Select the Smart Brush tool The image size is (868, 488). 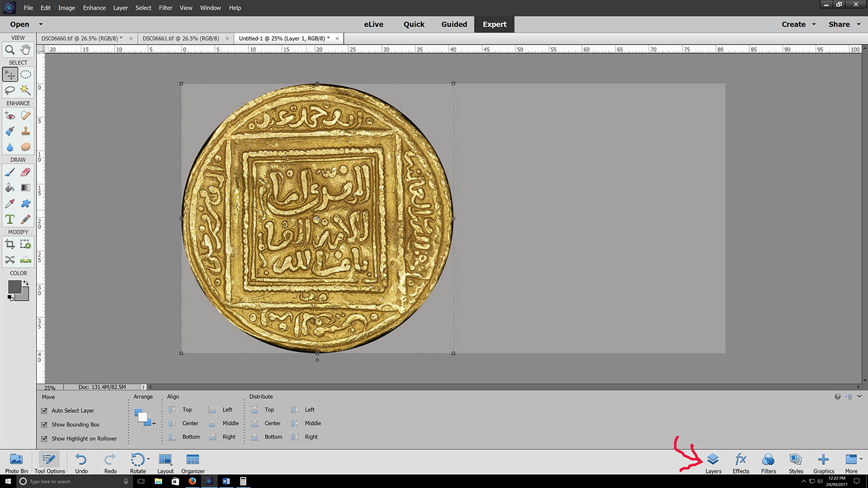10,131
